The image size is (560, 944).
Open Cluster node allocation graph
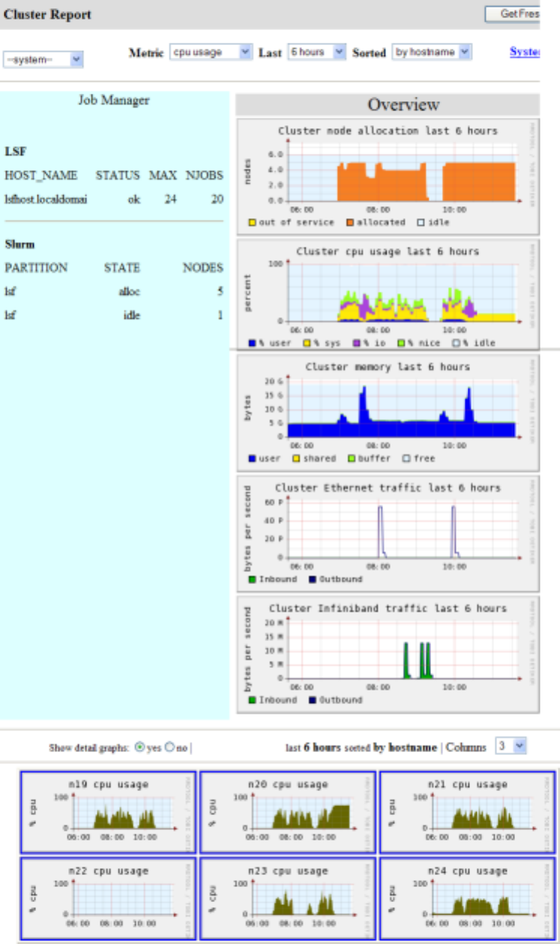coord(388,178)
